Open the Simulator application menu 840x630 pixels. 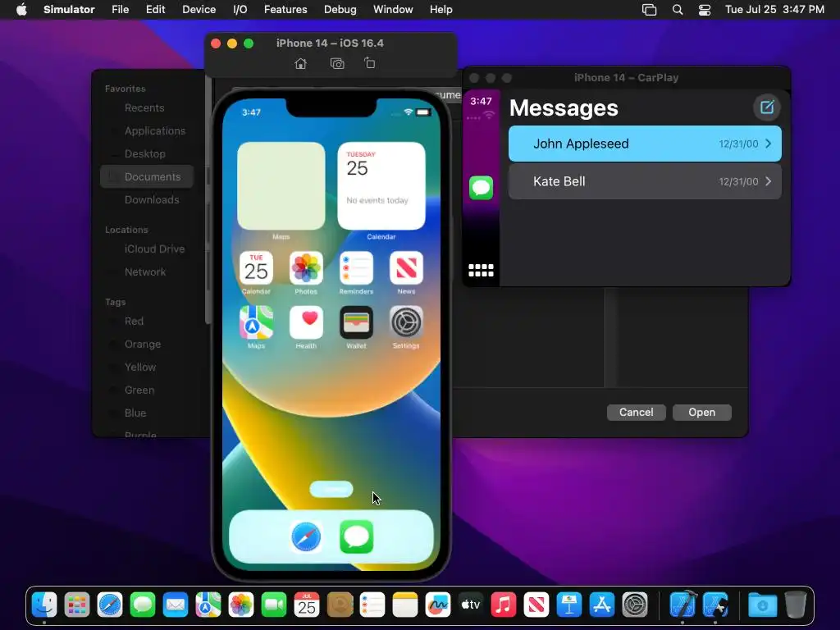(x=69, y=10)
